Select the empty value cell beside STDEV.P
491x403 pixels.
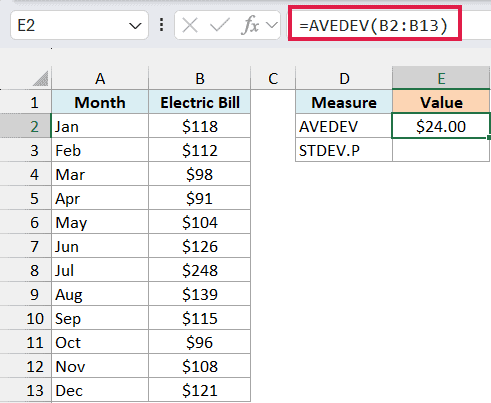coord(441,150)
